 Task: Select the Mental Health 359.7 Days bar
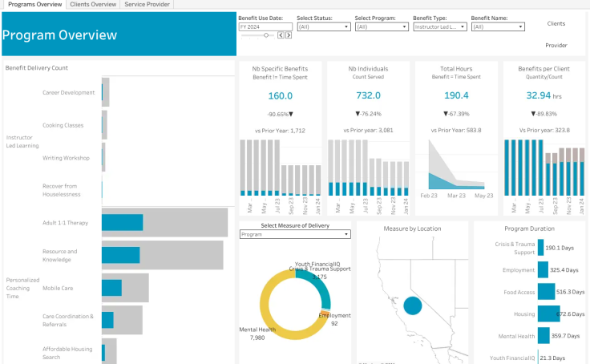click(x=544, y=336)
